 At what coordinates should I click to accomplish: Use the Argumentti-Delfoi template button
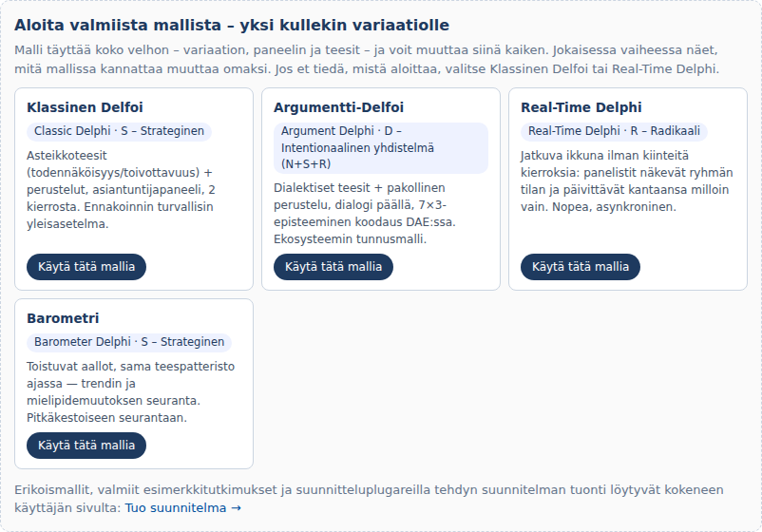coord(333,267)
